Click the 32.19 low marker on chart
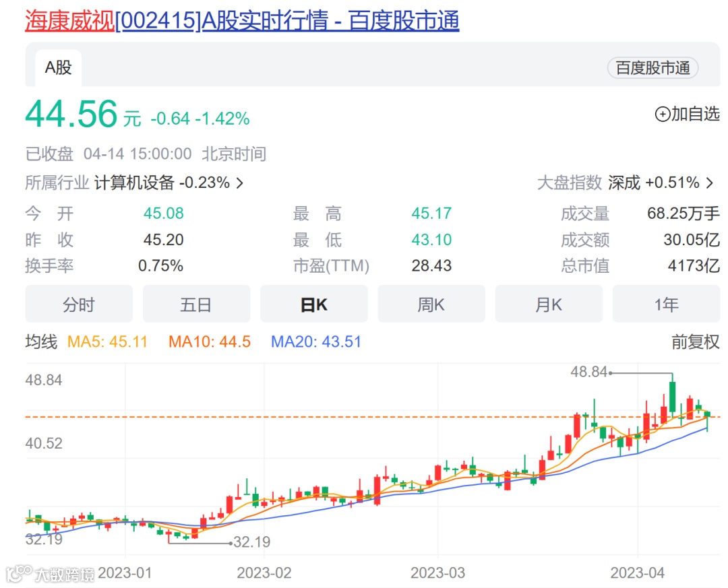 click(x=251, y=542)
